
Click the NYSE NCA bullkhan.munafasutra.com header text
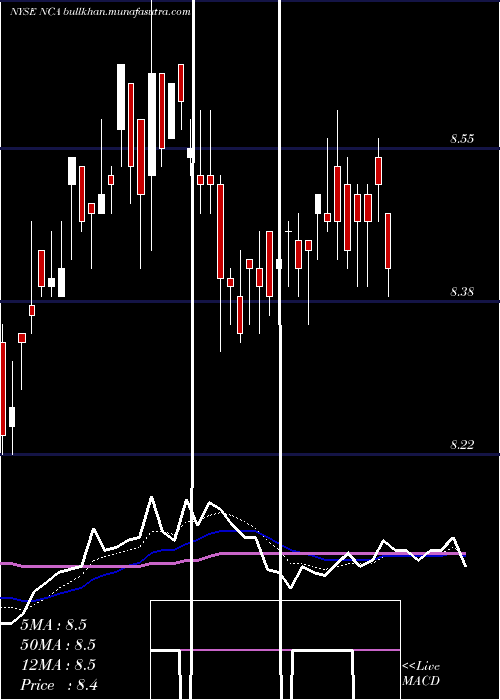point(100,12)
